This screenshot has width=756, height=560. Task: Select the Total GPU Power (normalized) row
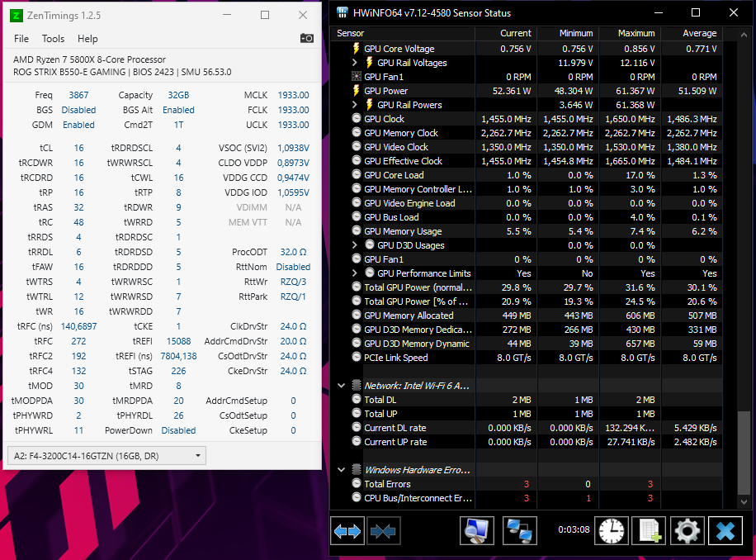click(x=527, y=287)
